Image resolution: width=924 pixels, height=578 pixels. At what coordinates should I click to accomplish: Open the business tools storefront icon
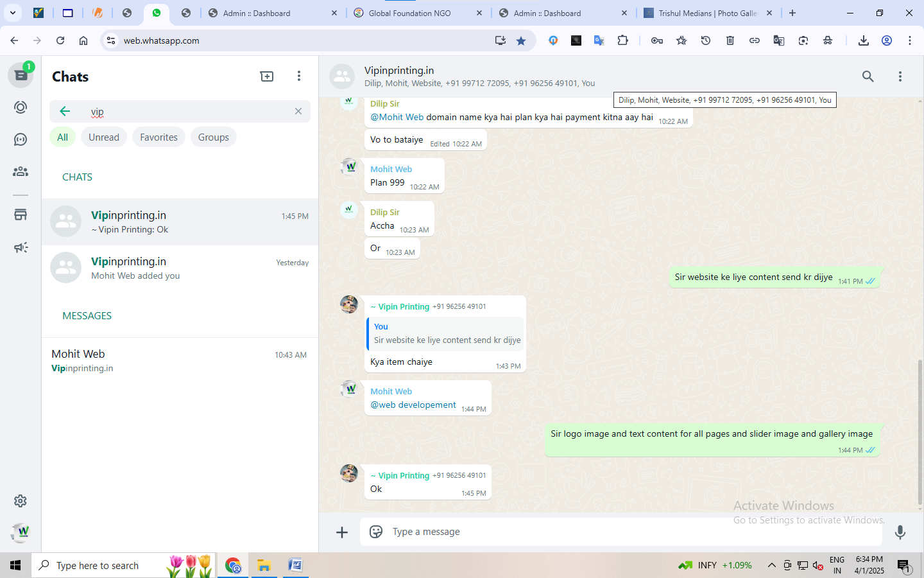pyautogui.click(x=21, y=215)
